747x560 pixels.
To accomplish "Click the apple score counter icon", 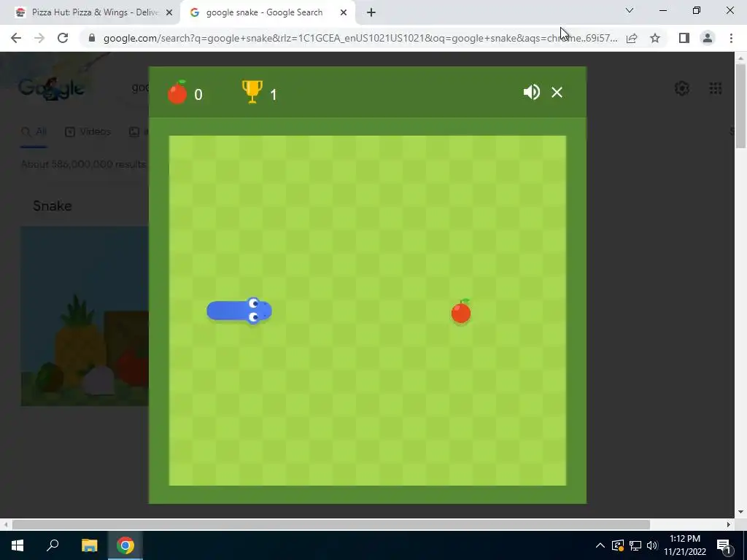I will click(177, 92).
